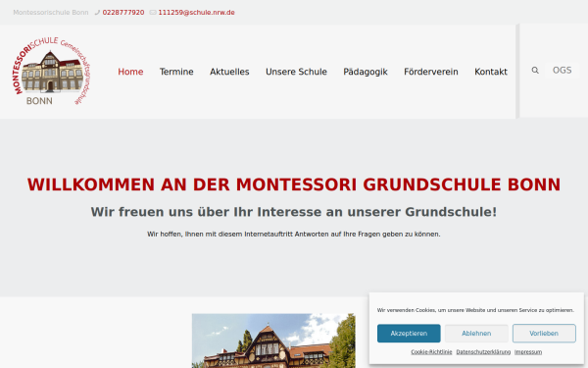Click the envelope icon in top bar

[x=153, y=13]
